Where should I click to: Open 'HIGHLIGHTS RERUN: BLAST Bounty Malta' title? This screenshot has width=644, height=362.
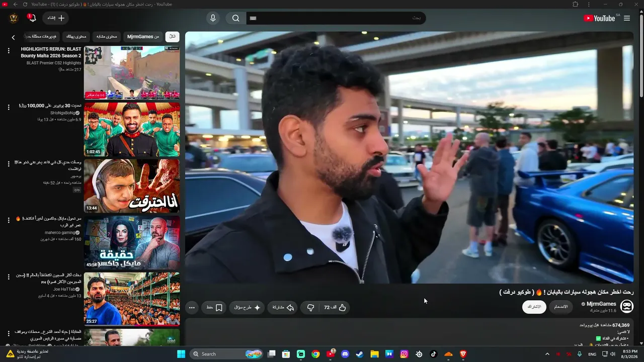(x=51, y=52)
